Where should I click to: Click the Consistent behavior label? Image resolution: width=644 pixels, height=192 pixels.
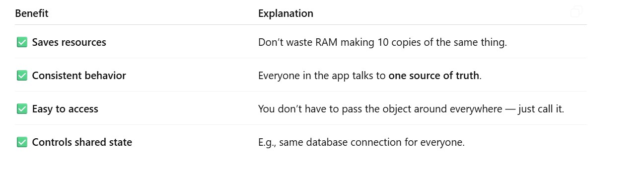pos(79,76)
